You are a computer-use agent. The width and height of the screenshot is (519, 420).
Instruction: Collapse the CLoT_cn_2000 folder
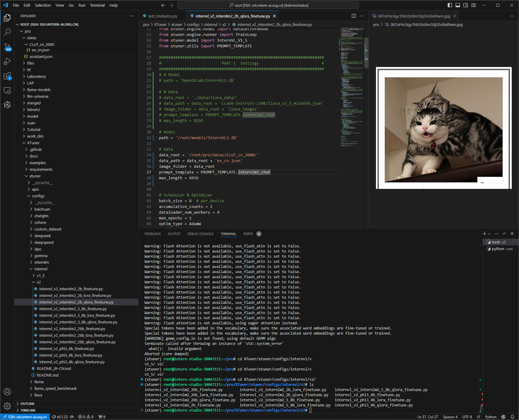click(76, 44)
